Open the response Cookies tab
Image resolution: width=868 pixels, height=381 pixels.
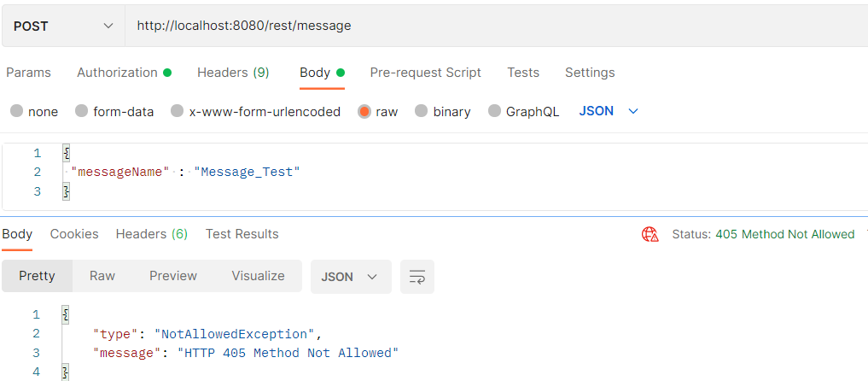[x=74, y=233]
